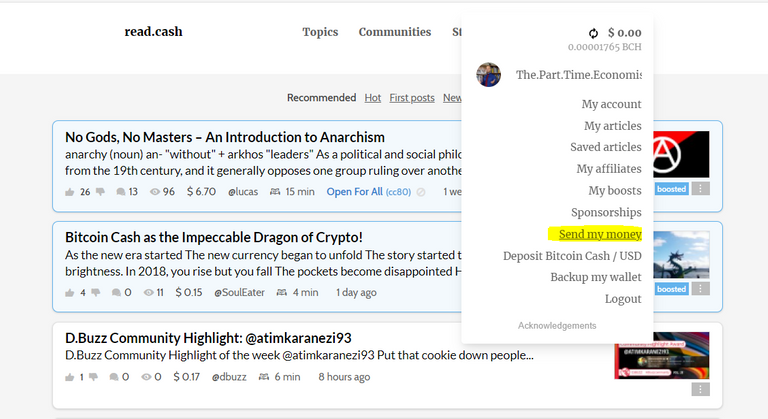768x419 pixels.
Task: Open the three-dot menu on Dragon article
Action: click(700, 289)
